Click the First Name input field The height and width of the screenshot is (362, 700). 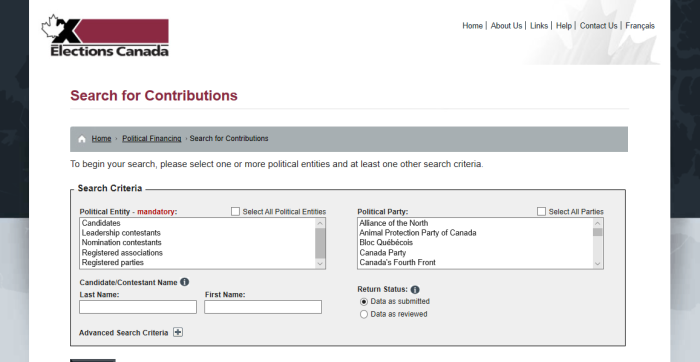[263, 307]
